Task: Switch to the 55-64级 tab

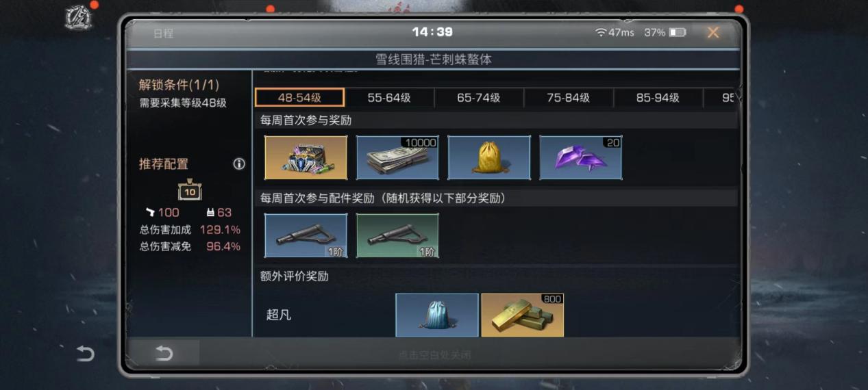Action: pos(389,98)
